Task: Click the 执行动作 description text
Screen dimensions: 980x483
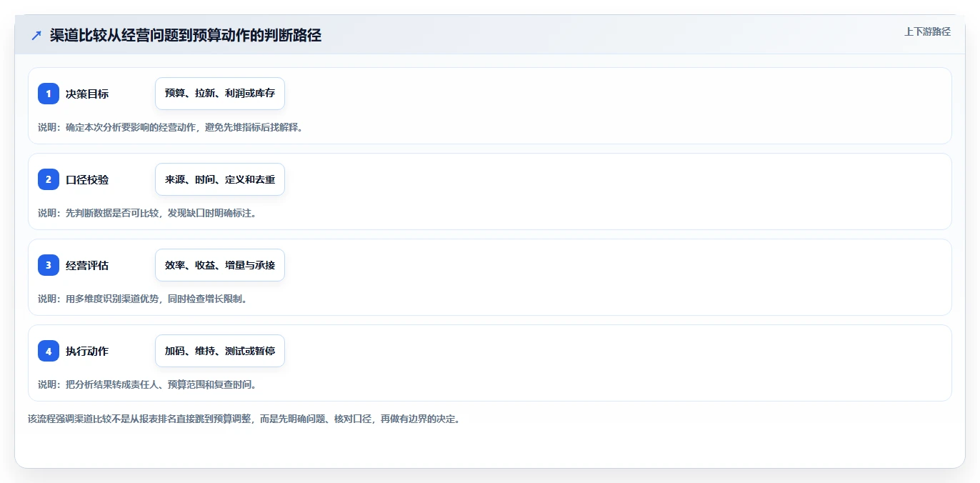Action: [146, 384]
